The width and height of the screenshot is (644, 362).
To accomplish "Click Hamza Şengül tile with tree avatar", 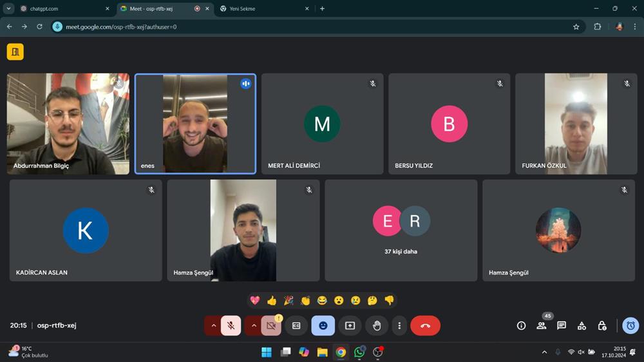I will pyautogui.click(x=558, y=230).
